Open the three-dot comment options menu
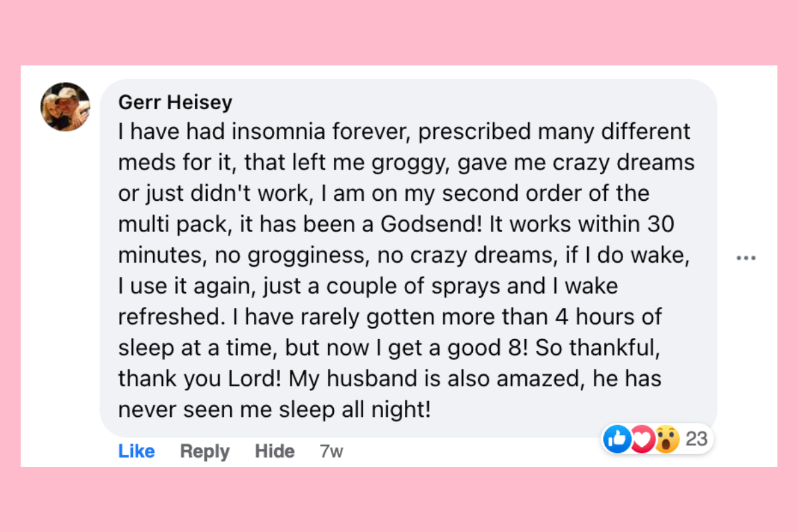798x532 pixels. pyautogui.click(x=746, y=258)
